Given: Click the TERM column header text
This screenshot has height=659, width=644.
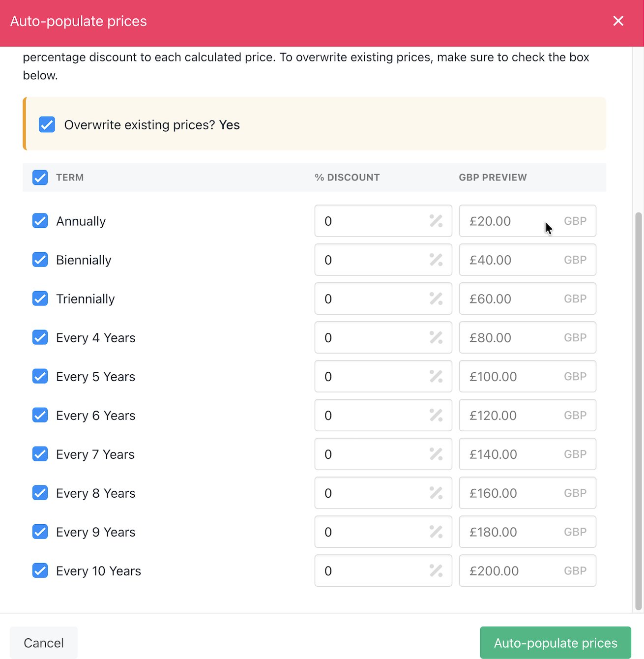Looking at the screenshot, I should tap(70, 178).
